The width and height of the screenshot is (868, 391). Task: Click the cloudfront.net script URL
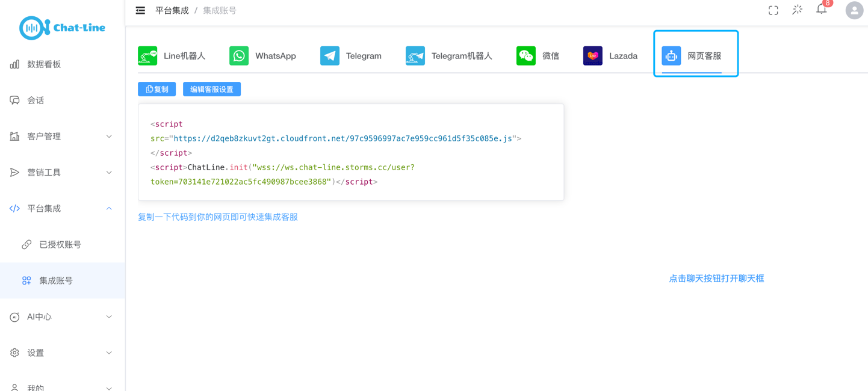pyautogui.click(x=343, y=138)
